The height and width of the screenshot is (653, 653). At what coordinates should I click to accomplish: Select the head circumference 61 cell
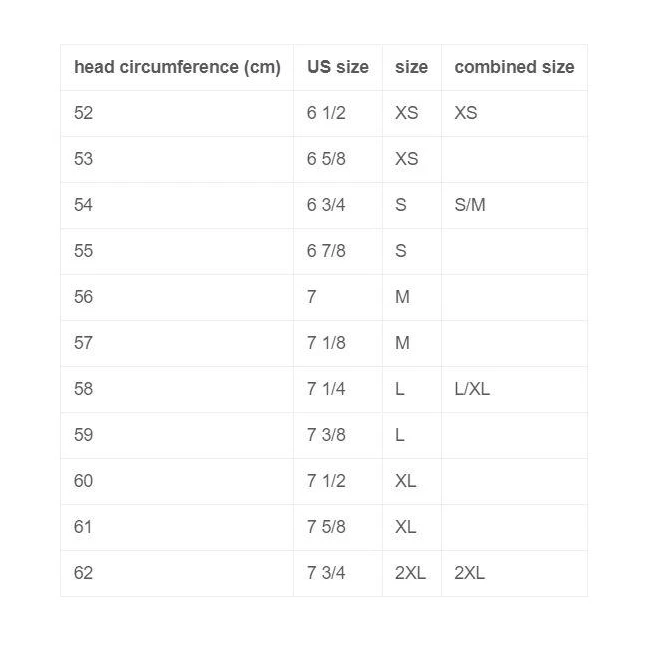(84, 527)
